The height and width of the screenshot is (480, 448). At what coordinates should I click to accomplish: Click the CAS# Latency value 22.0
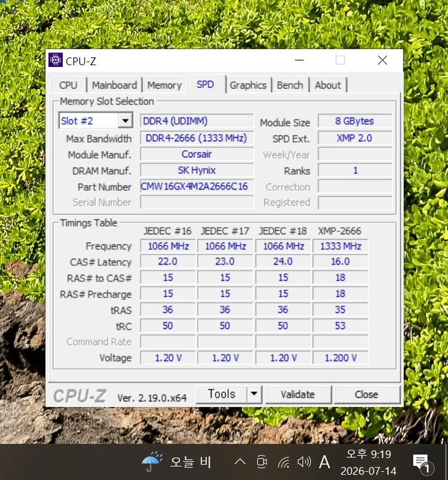point(168,262)
